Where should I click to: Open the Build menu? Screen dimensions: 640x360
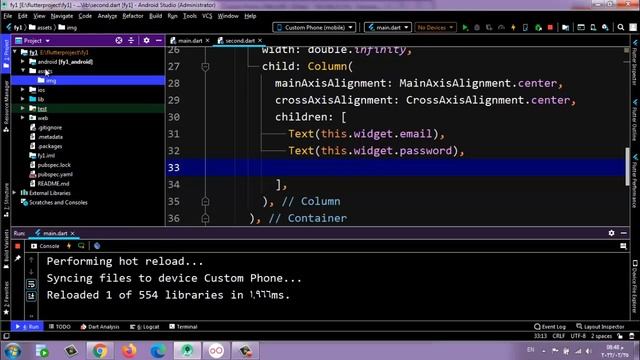pos(155,16)
